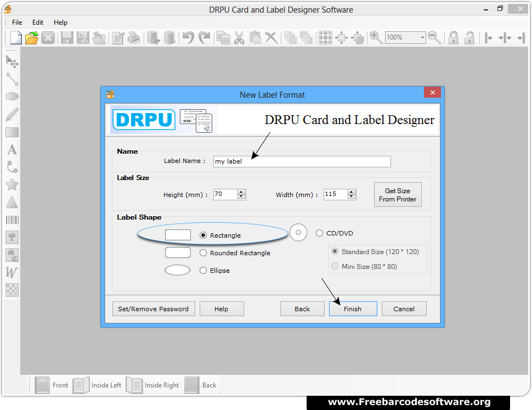Click the Zoom Out magnifier icon
The width and height of the screenshot is (532, 410).
pyautogui.click(x=434, y=37)
